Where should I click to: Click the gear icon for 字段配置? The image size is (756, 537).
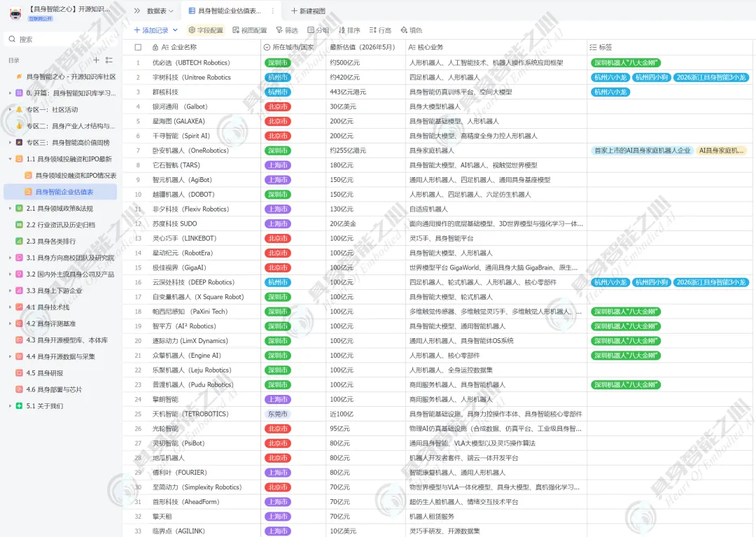pyautogui.click(x=191, y=30)
